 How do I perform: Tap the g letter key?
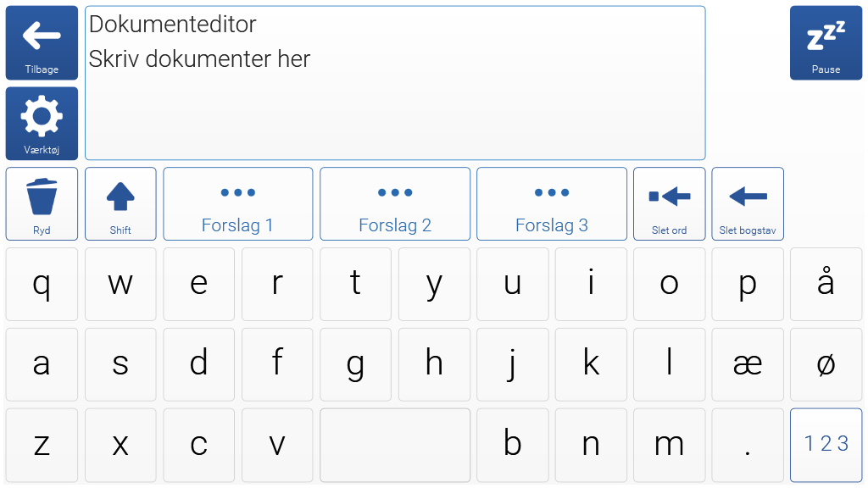[355, 364]
